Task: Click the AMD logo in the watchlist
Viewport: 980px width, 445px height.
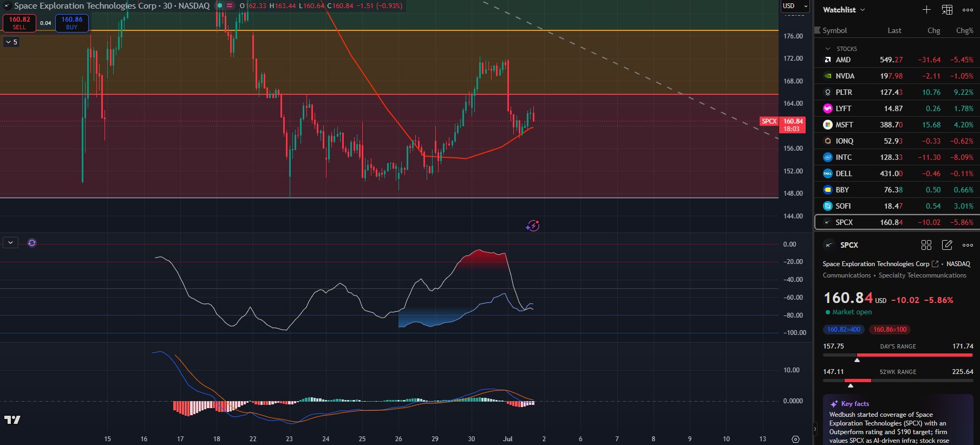Action: pos(827,60)
